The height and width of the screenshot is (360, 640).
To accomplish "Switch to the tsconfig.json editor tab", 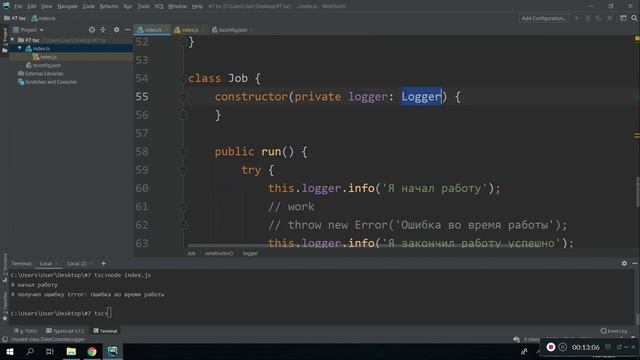I will click(232, 30).
